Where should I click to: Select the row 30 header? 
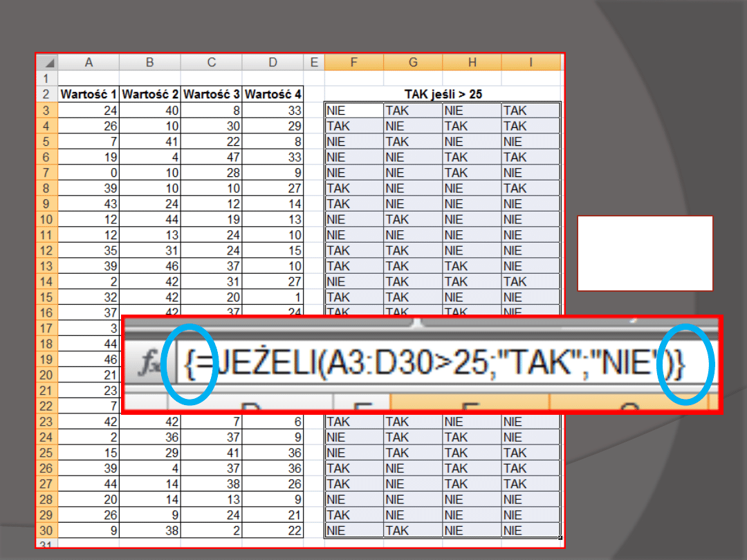pos(47,531)
